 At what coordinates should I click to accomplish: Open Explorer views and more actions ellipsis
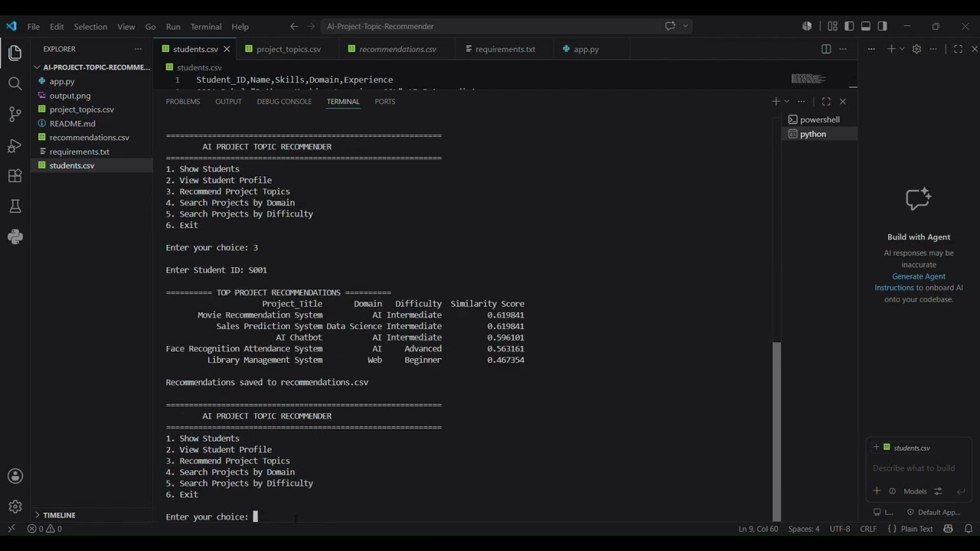139,49
